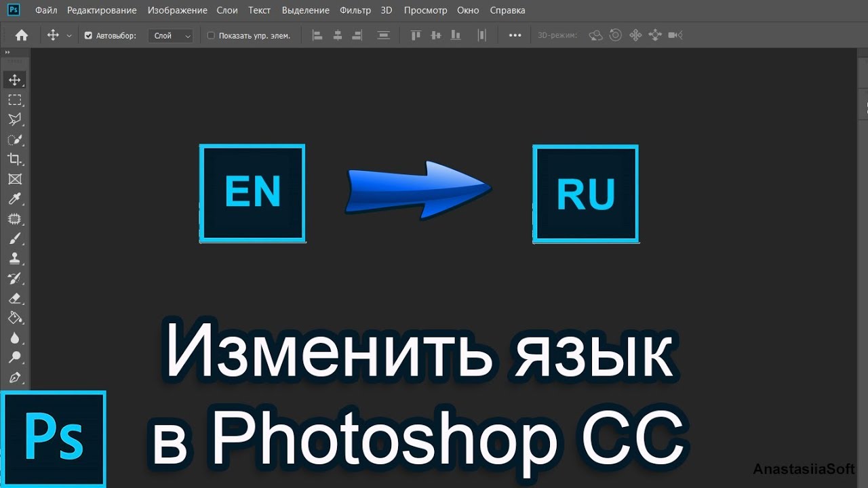Select the Move tool in the toolbox
Screen dimensions: 868x488
tap(14, 80)
